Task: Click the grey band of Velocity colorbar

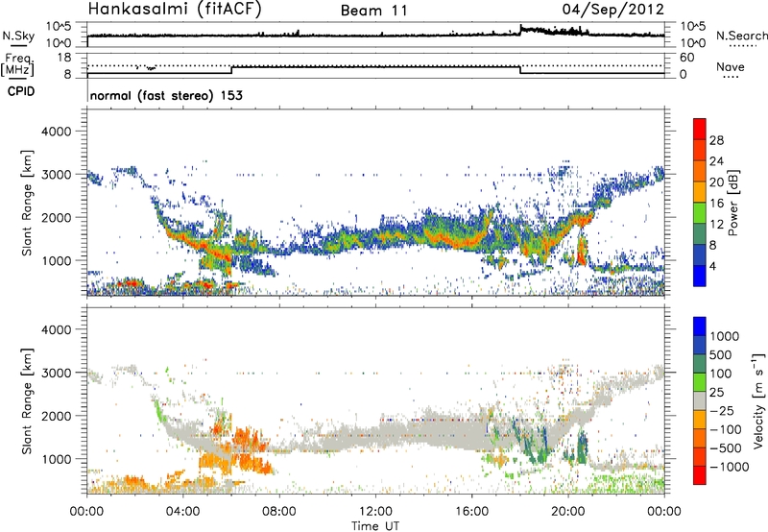Action: tap(700, 400)
